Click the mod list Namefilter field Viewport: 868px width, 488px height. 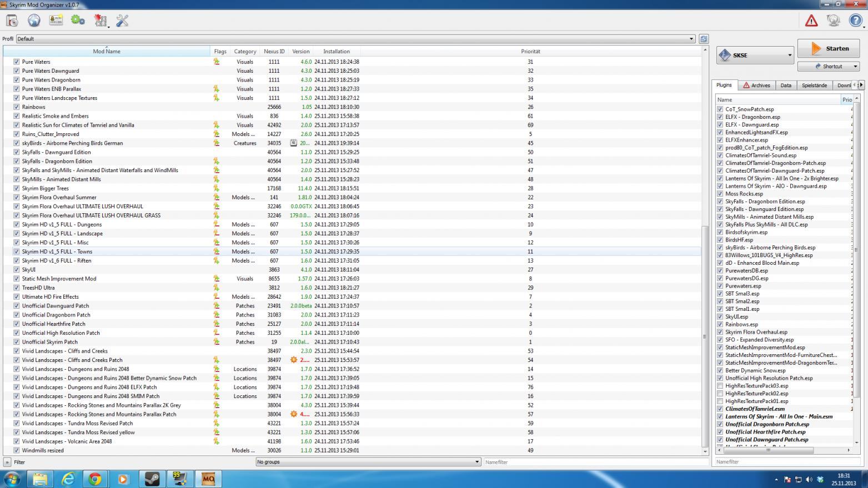click(x=595, y=462)
